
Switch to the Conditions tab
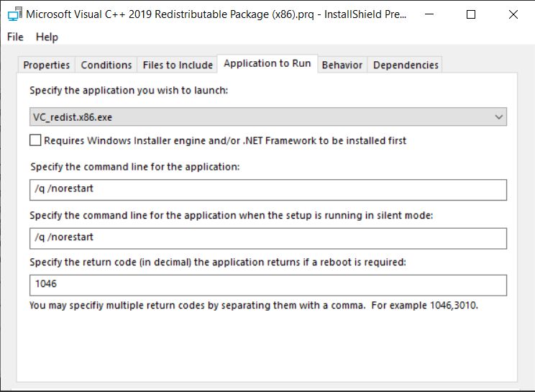pos(106,65)
